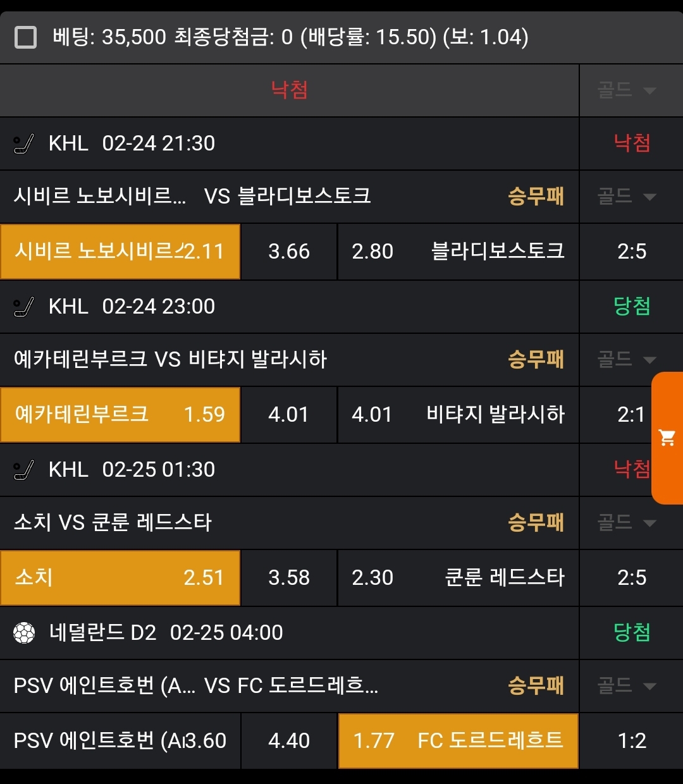
Task: Click the 4.40 draw odds for PSV
Action: click(289, 741)
